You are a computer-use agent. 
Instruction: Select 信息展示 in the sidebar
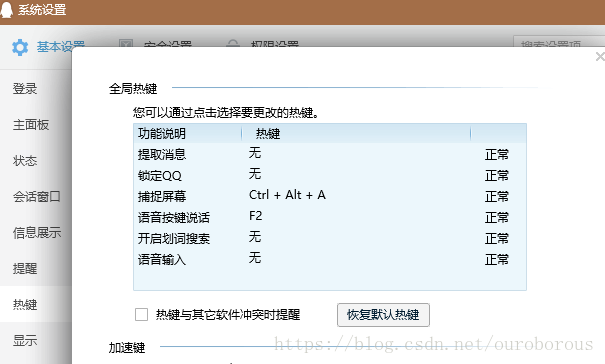point(37,232)
